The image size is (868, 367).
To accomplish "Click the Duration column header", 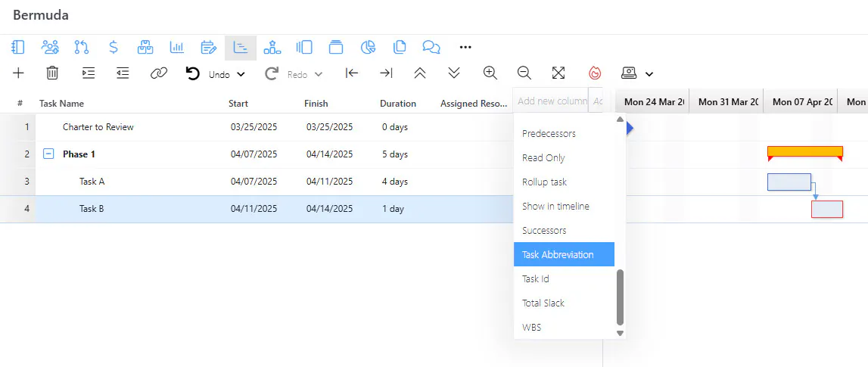I will point(397,104).
